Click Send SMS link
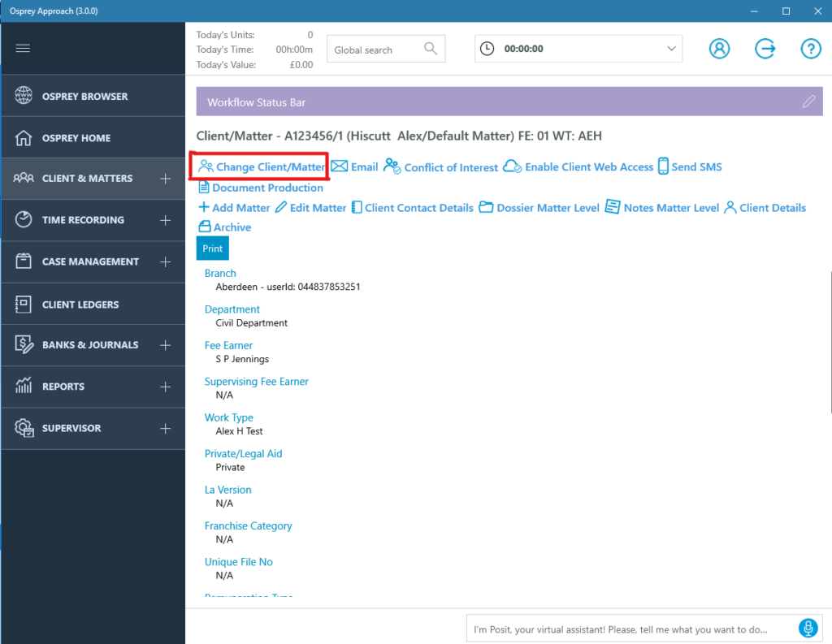The image size is (832, 644). 690,166
